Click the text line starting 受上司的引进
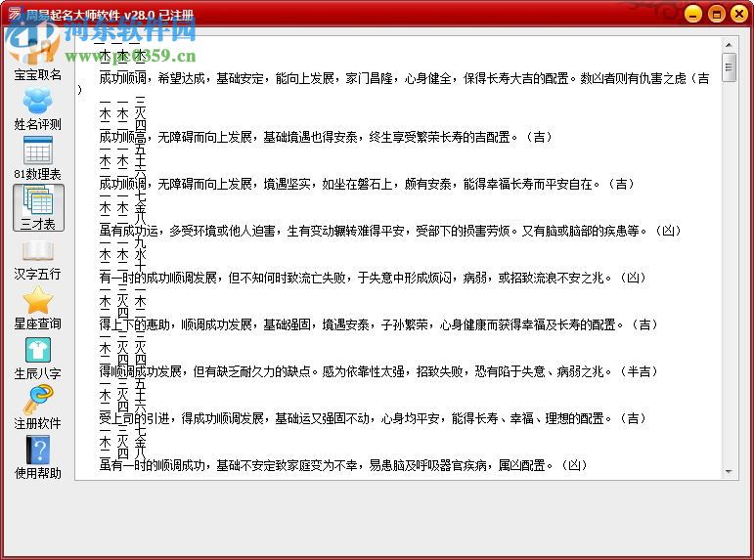The image size is (754, 560). click(x=373, y=418)
